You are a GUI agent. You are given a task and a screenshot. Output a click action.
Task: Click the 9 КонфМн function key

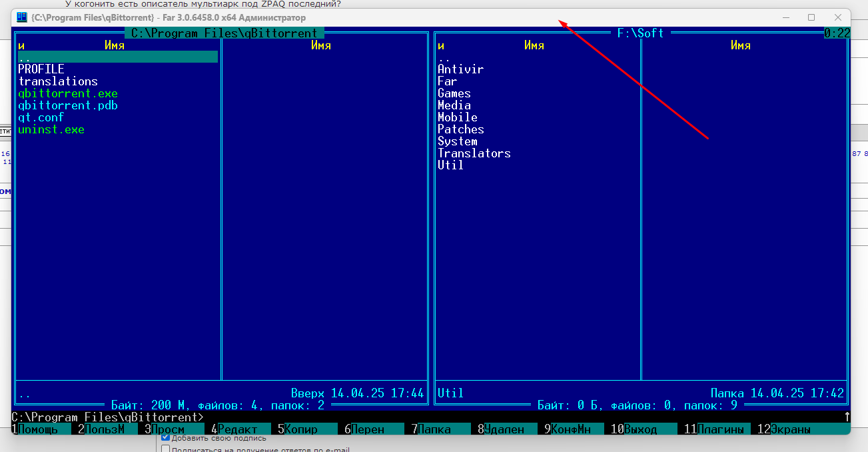568,429
